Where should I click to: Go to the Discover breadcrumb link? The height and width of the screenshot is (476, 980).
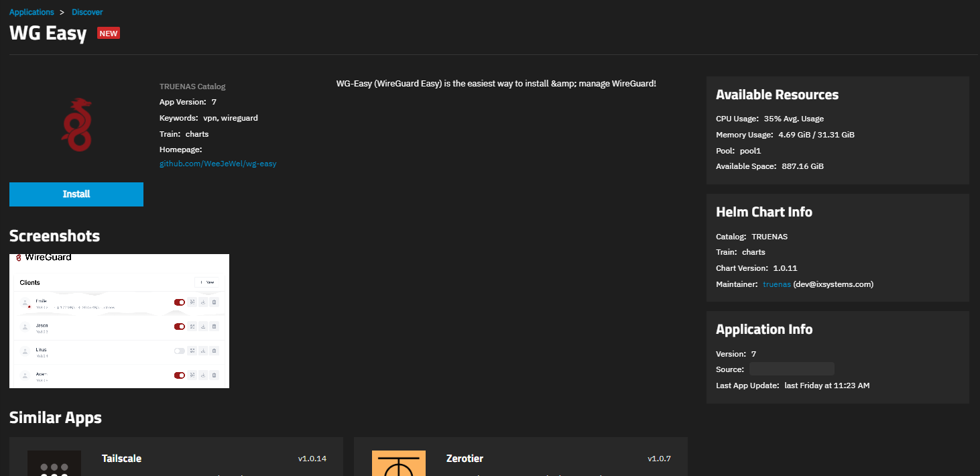tap(87, 12)
